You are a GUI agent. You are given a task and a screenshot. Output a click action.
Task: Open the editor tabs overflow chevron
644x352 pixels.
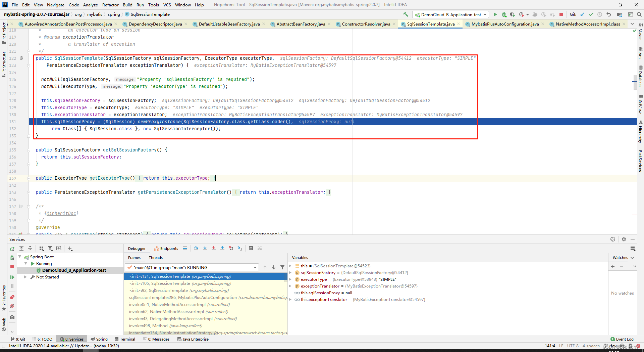tap(632, 24)
